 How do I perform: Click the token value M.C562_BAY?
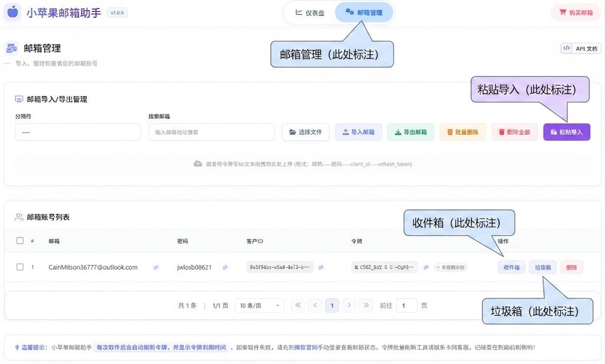pos(384,267)
